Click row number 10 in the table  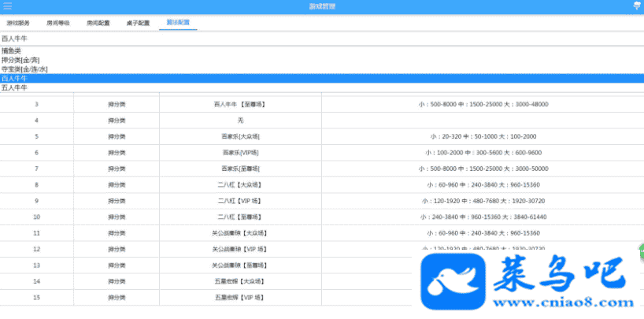click(x=36, y=217)
